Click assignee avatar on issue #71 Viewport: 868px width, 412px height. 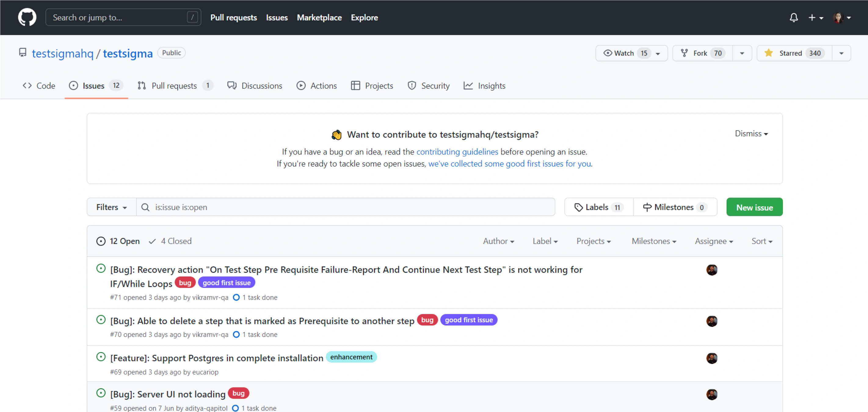click(x=712, y=270)
